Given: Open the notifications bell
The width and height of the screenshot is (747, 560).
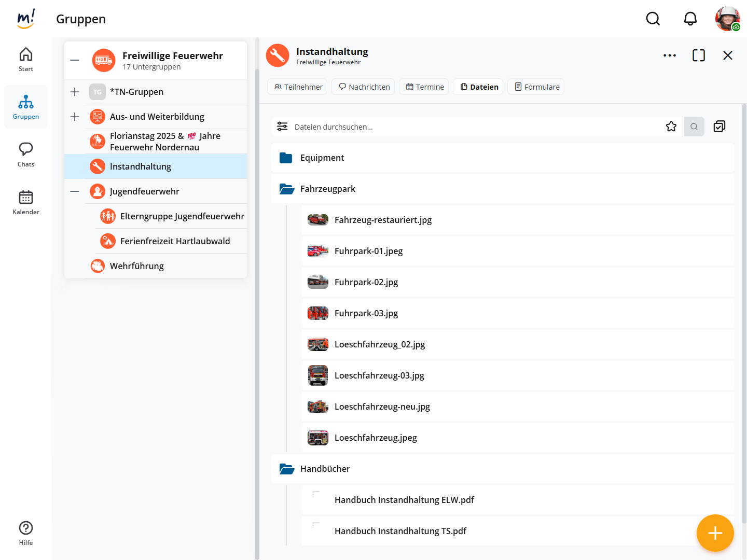Looking at the screenshot, I should pyautogui.click(x=690, y=19).
